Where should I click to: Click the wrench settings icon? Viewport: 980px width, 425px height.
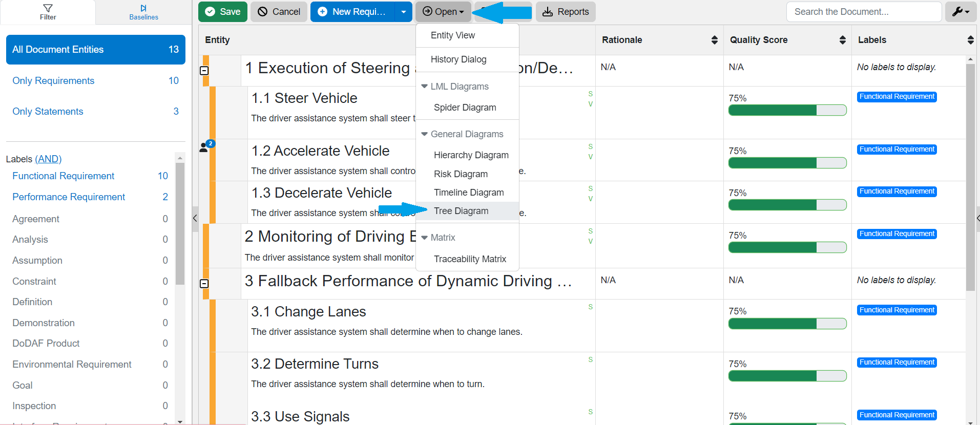tap(960, 12)
